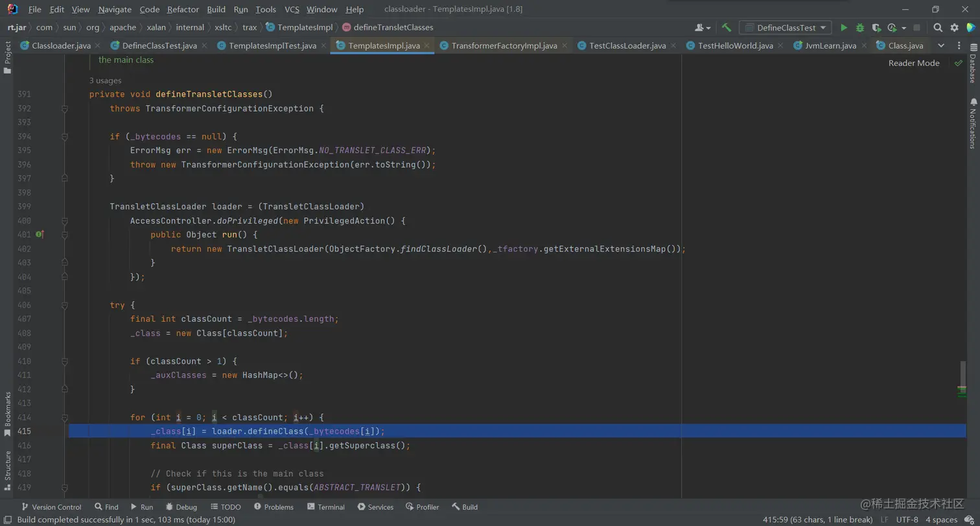Collapse the run() fold at line 401
Viewport: 980px width, 526px height.
64,234
